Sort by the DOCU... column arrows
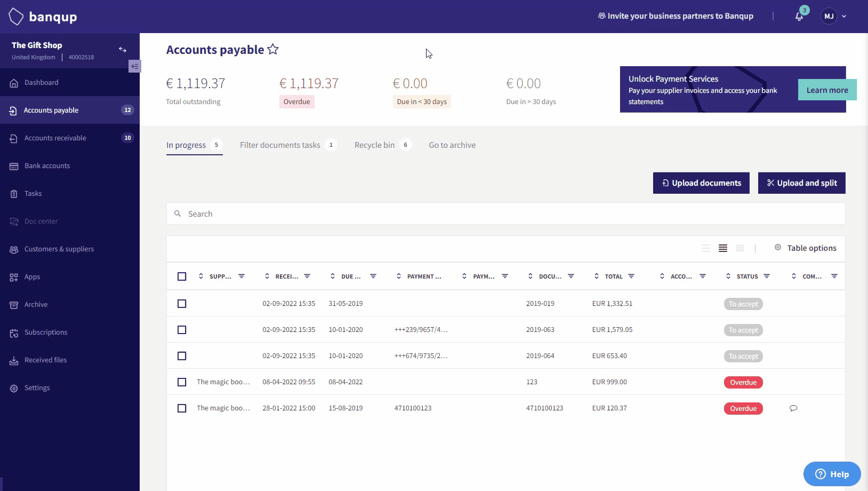The width and height of the screenshot is (868, 491). (531, 276)
